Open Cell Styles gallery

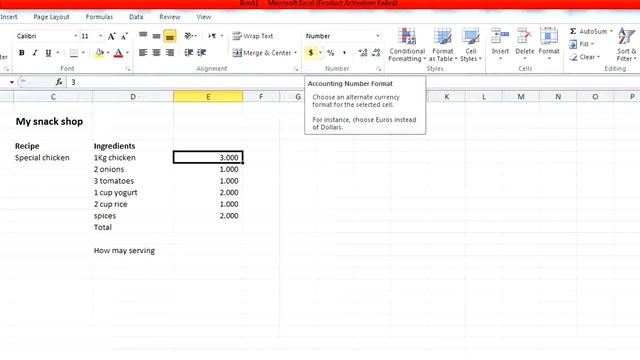[x=471, y=44]
